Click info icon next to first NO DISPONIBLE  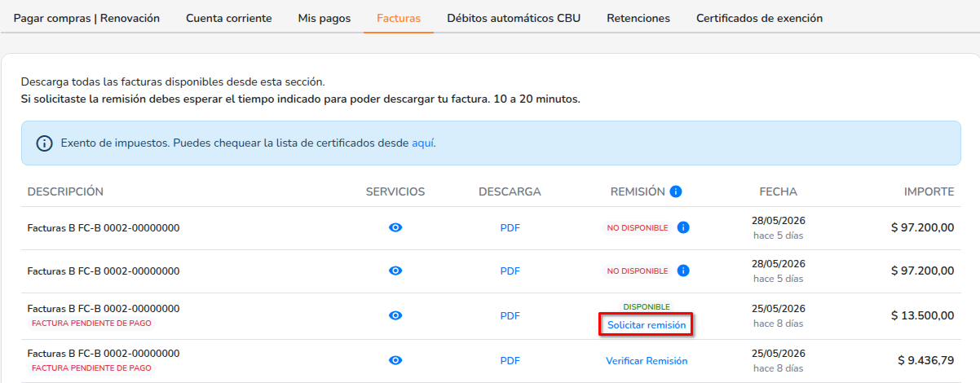pos(683,227)
